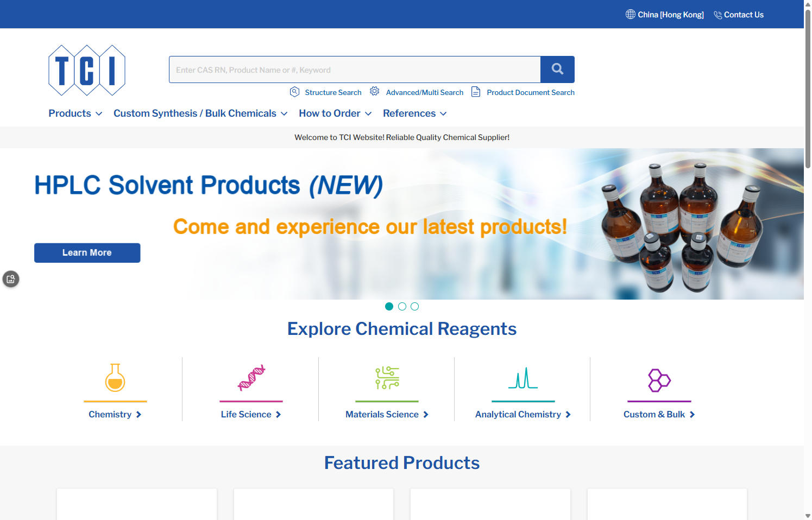Image resolution: width=812 pixels, height=520 pixels.
Task: Click the arrow beside Custom & Bulk
Action: pos(692,415)
